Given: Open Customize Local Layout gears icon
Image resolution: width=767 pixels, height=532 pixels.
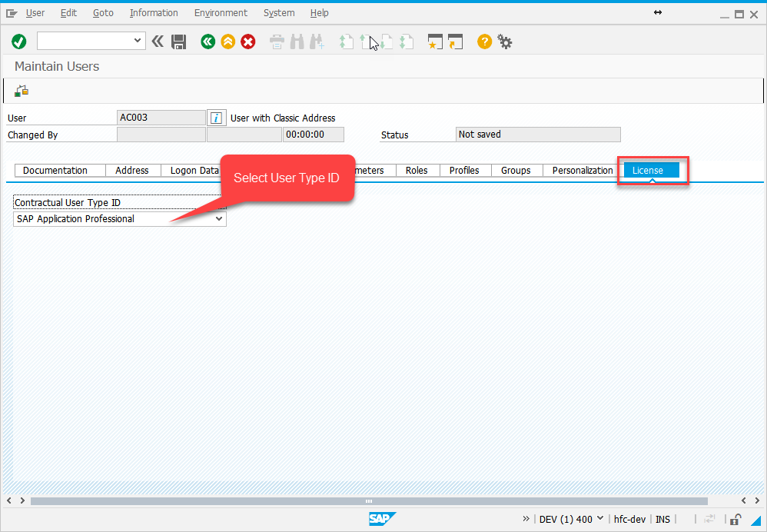Looking at the screenshot, I should [x=505, y=42].
